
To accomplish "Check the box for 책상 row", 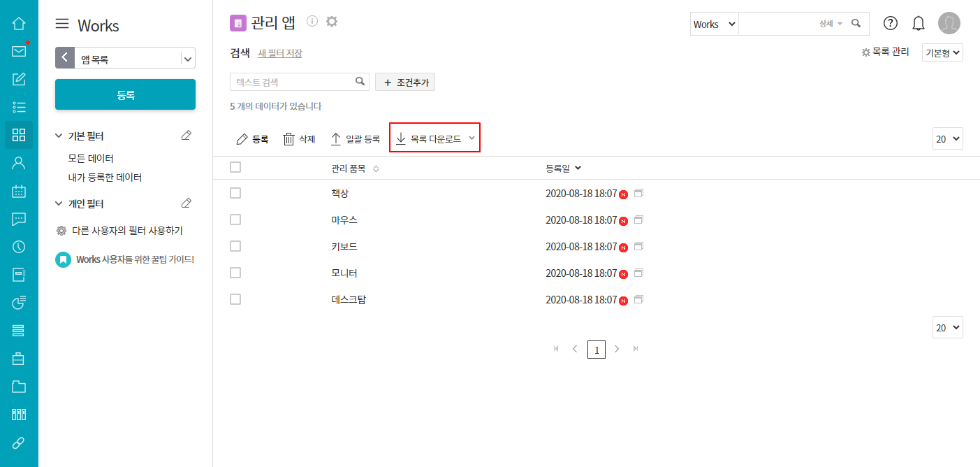I will click(235, 193).
